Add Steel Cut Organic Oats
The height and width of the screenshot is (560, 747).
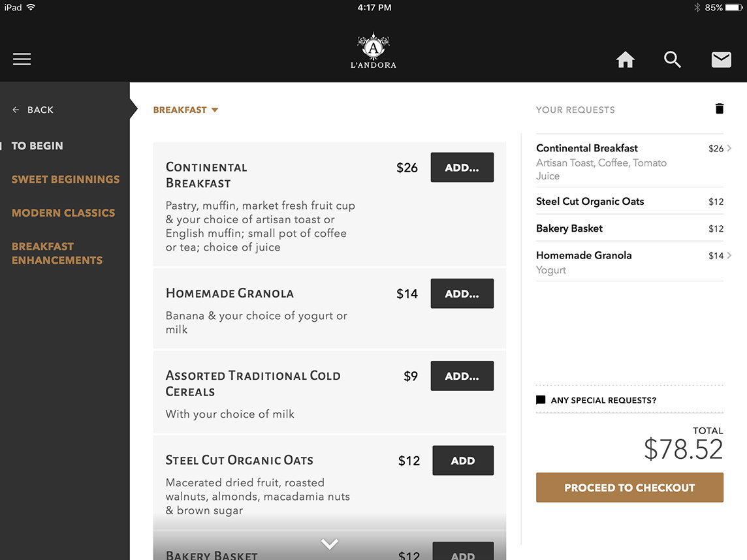point(462,460)
